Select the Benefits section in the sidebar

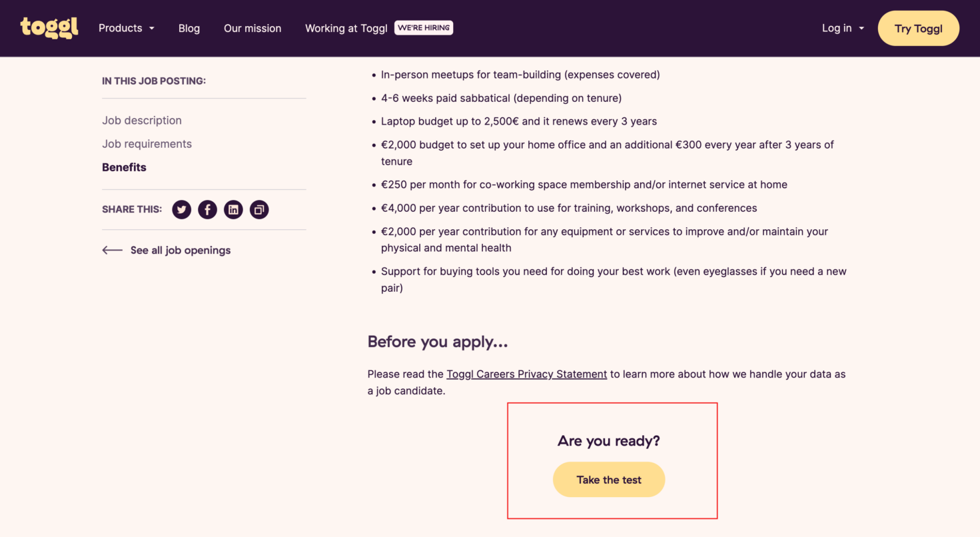tap(124, 167)
